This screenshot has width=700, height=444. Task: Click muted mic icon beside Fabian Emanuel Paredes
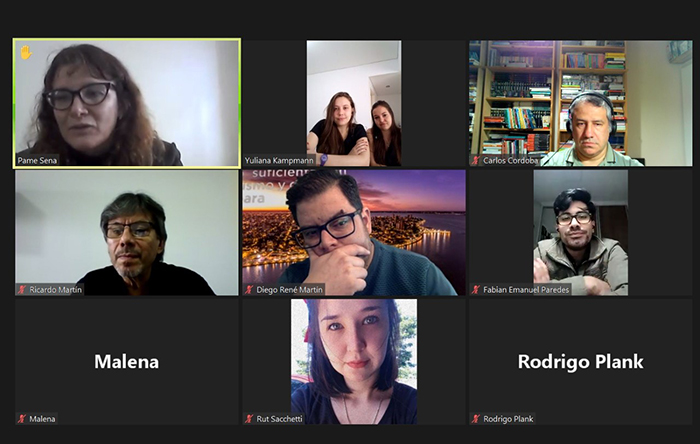pos(475,290)
